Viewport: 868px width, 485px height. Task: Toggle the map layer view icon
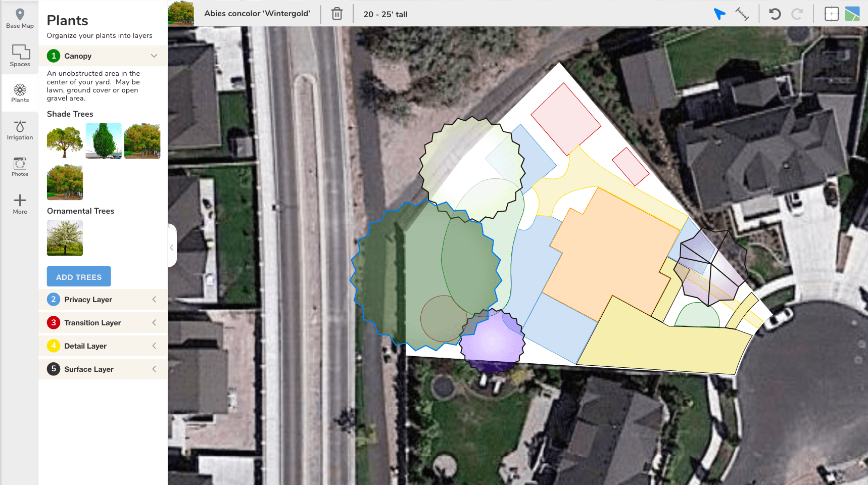(852, 14)
